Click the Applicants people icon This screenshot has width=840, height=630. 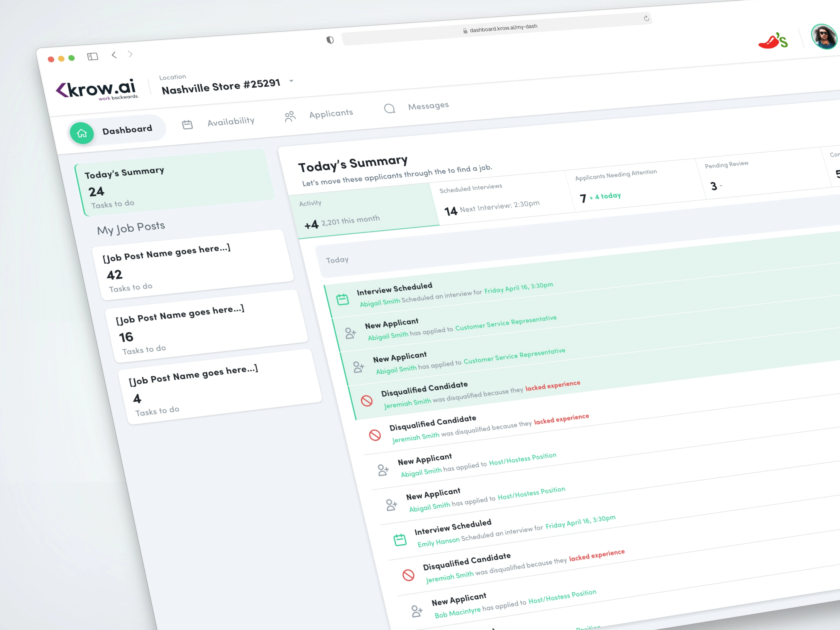[x=290, y=116]
